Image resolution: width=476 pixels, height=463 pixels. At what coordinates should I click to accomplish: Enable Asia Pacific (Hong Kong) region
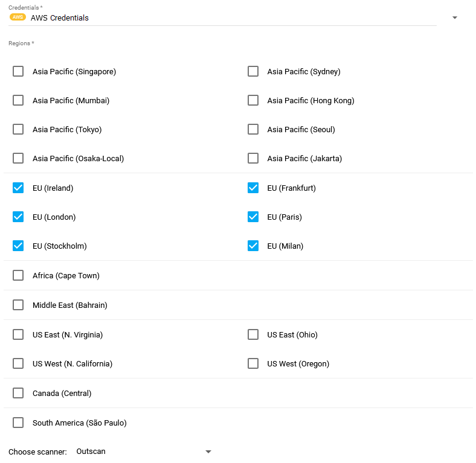coord(253,101)
